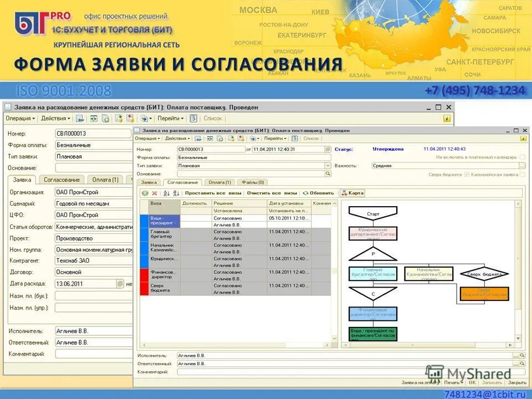Screen dimensions: 532x399
Task: Click the refresh icon in back window toolbar
Action: pyautogui.click(x=93, y=119)
